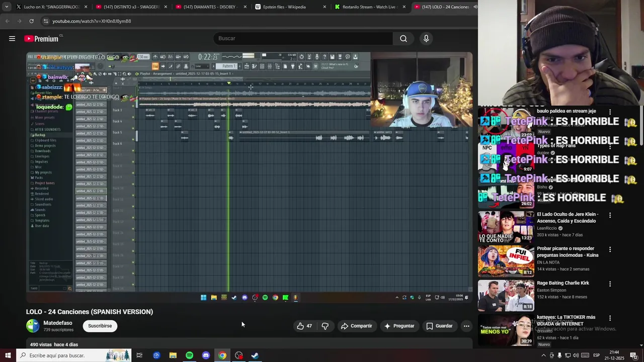Open EN LA NOTA channel name

tap(548, 262)
